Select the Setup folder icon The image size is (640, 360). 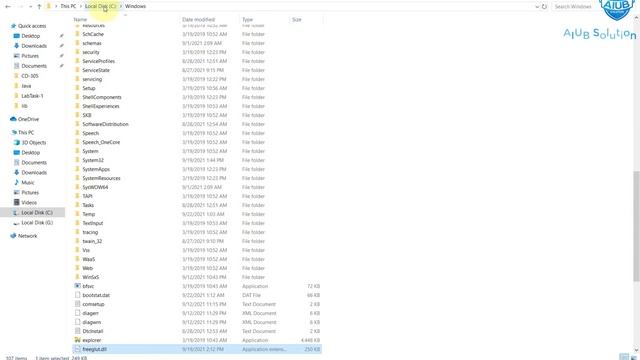77,88
